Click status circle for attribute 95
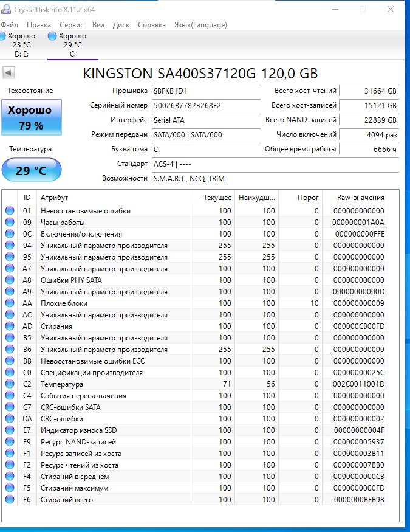410x532 pixels. (x=10, y=257)
